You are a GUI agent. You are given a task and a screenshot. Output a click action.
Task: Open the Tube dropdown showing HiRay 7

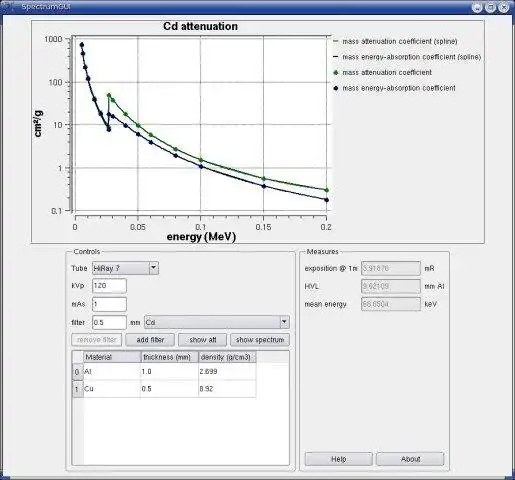125,268
